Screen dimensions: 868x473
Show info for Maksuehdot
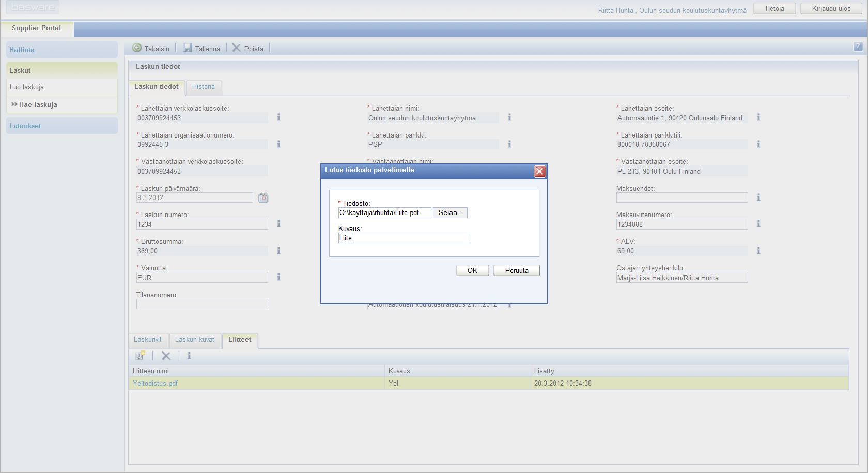pyautogui.click(x=758, y=197)
